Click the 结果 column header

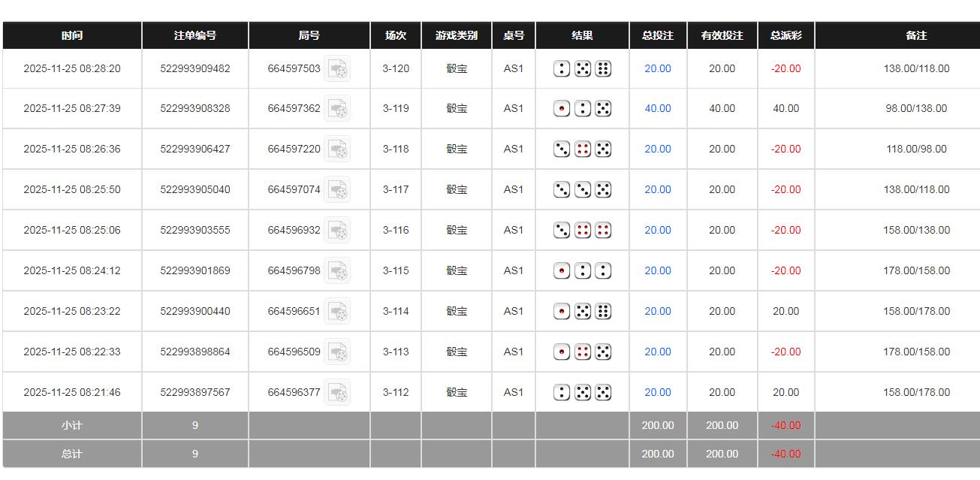582,35
